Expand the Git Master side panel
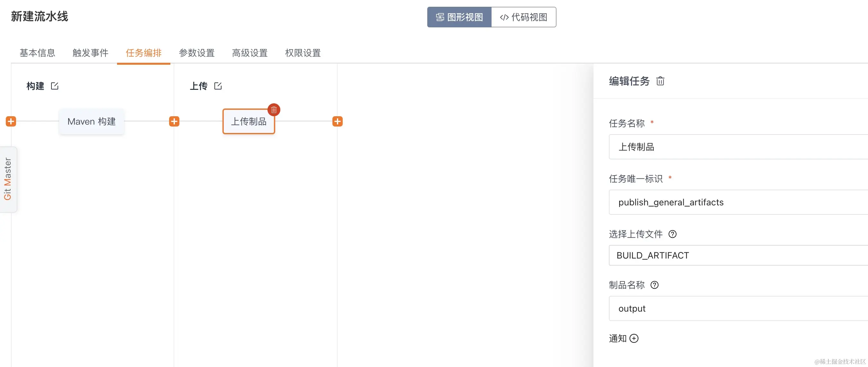 click(x=8, y=179)
